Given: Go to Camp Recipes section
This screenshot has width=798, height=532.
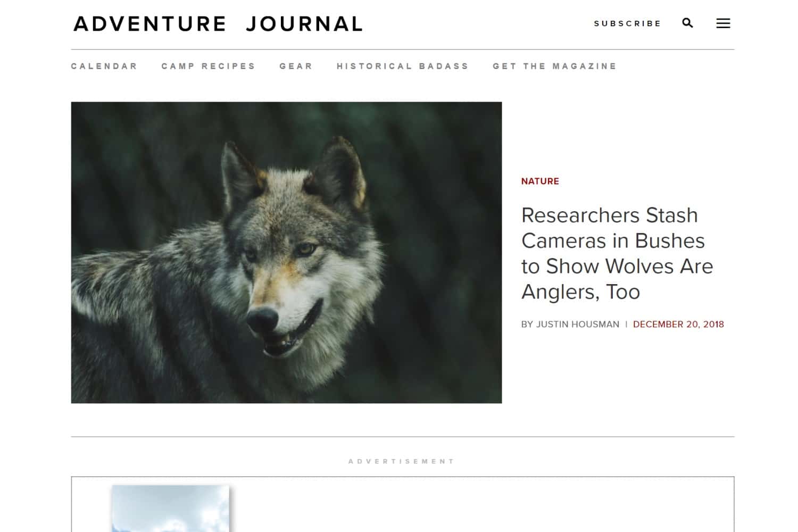Looking at the screenshot, I should pyautogui.click(x=209, y=66).
